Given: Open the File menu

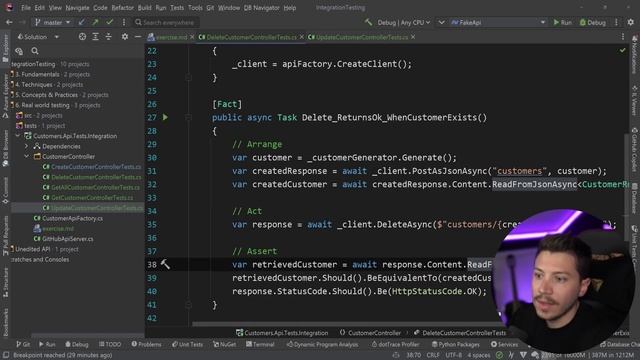Looking at the screenshot, I should pyautogui.click(x=26, y=8).
